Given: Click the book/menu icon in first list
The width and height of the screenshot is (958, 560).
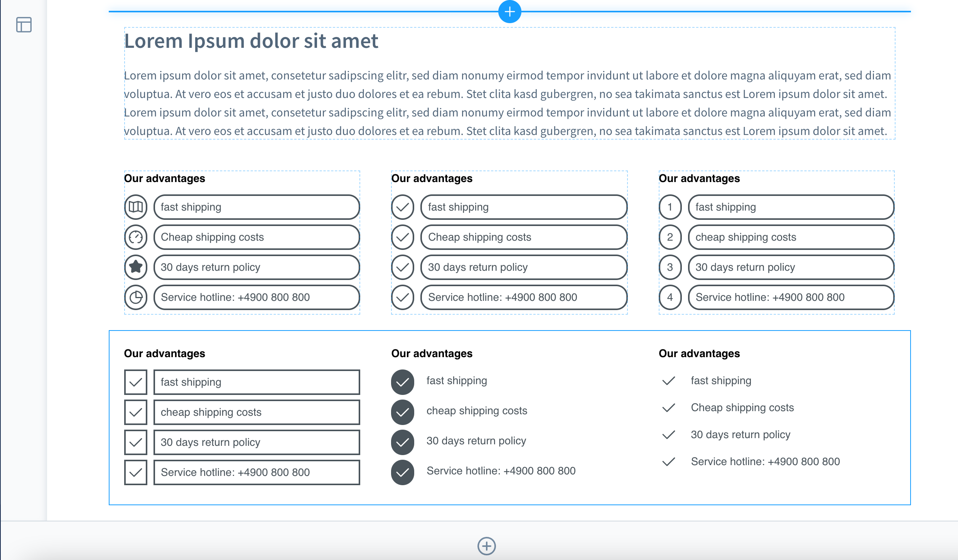Looking at the screenshot, I should tap(137, 206).
